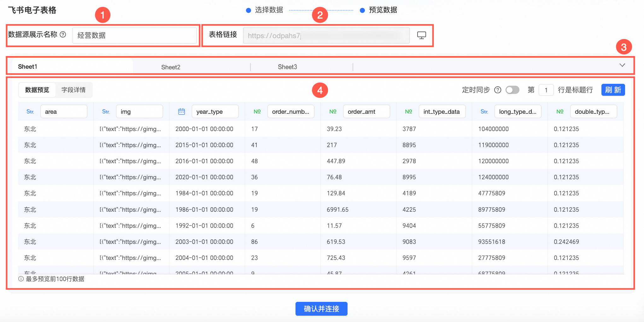Click the int_type_data value 3787
Screen dimensions: 644x322
(409, 129)
